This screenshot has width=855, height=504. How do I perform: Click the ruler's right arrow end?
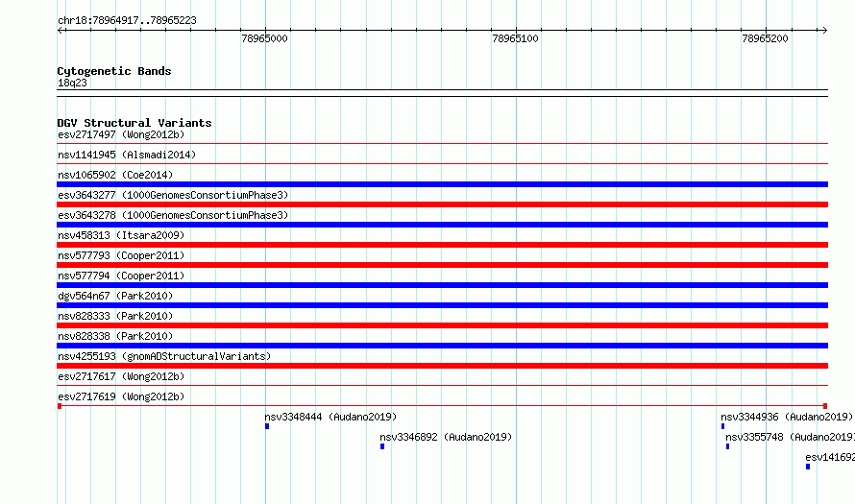coord(824,31)
